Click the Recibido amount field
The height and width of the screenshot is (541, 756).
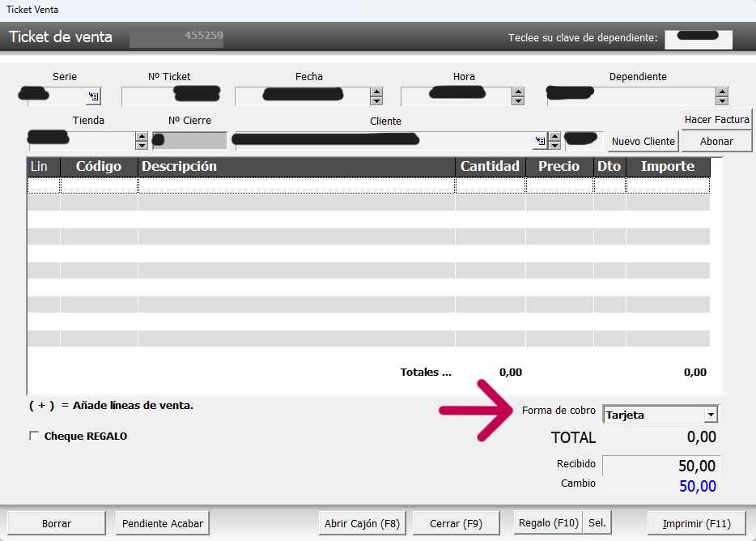pyautogui.click(x=660, y=466)
